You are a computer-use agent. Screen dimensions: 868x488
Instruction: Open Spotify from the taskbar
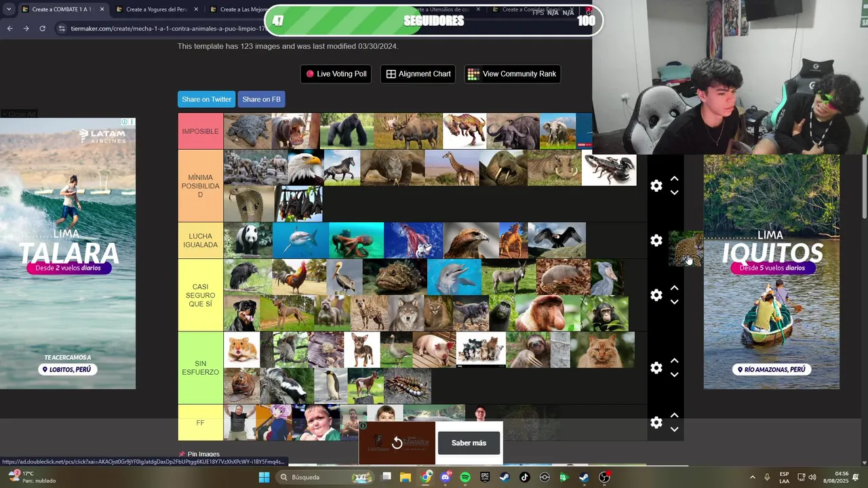coord(465,477)
